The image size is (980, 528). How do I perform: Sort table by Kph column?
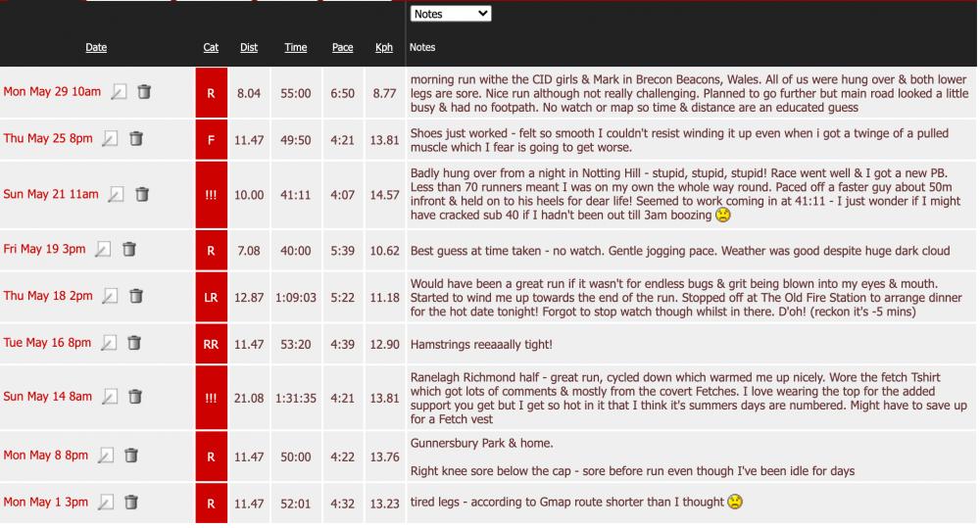tap(384, 47)
